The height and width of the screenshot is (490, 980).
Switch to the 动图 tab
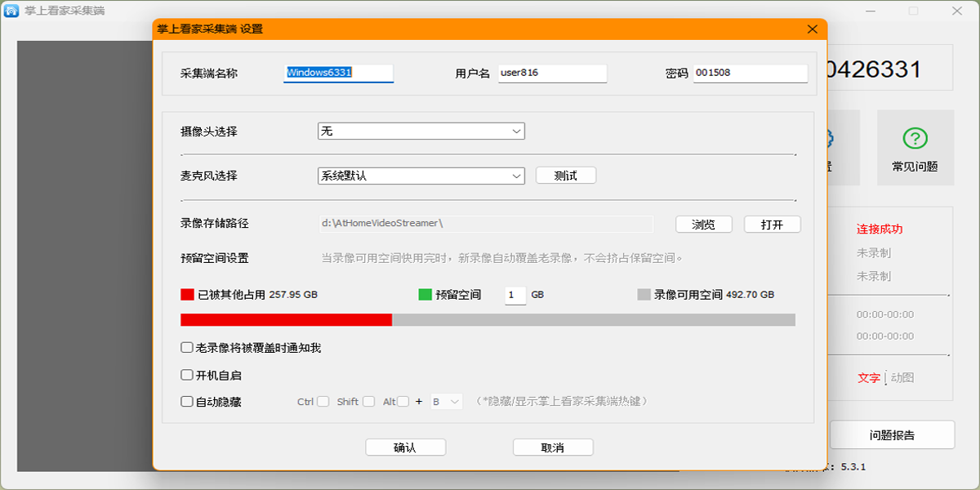(x=902, y=378)
